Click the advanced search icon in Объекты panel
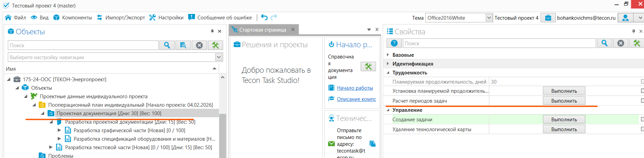 (183, 45)
